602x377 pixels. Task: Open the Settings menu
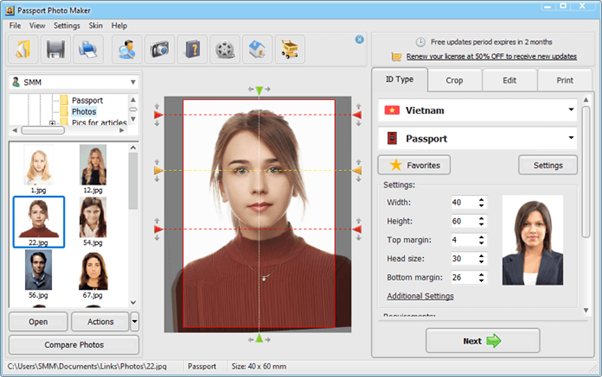point(67,26)
